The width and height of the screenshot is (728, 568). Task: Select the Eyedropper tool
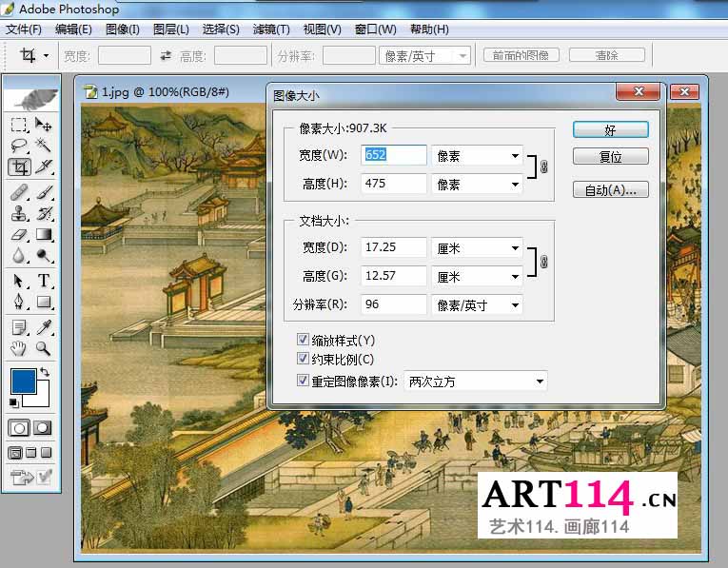[43, 327]
